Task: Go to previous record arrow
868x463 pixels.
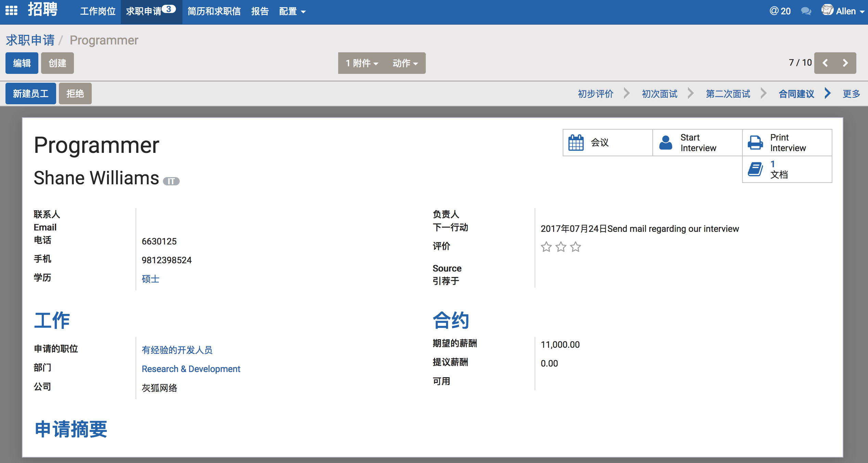Action: coord(825,63)
